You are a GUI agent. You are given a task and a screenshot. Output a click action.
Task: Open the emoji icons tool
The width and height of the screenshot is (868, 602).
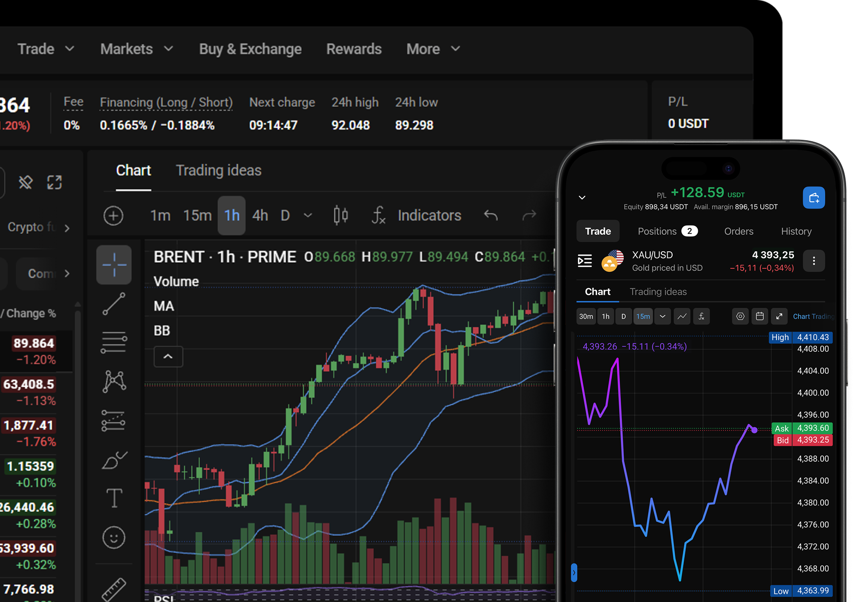[x=114, y=538]
